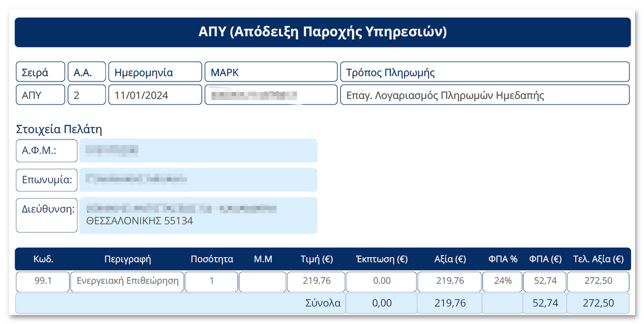Select the Έκπτωση cell in the item row
The width and height of the screenshot is (644, 324).
pyautogui.click(x=381, y=281)
